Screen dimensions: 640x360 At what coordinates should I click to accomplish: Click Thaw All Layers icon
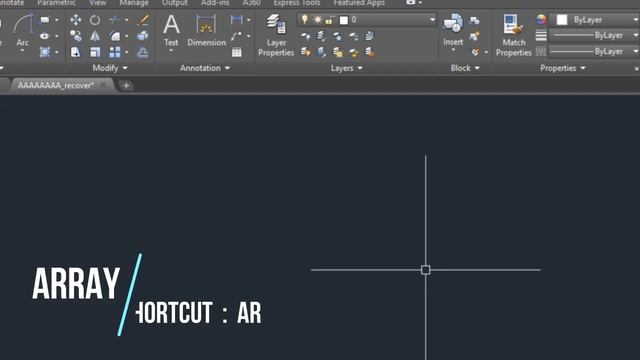pos(337,52)
